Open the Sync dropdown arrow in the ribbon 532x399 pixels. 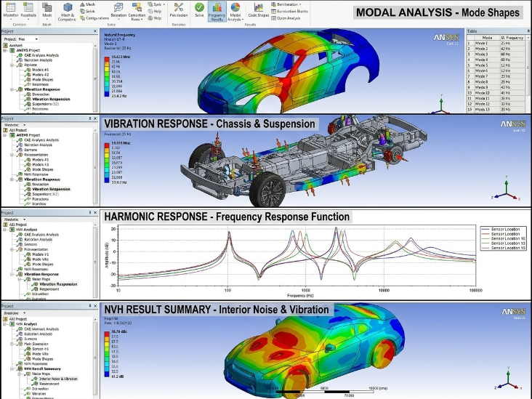pyautogui.click(x=164, y=4)
